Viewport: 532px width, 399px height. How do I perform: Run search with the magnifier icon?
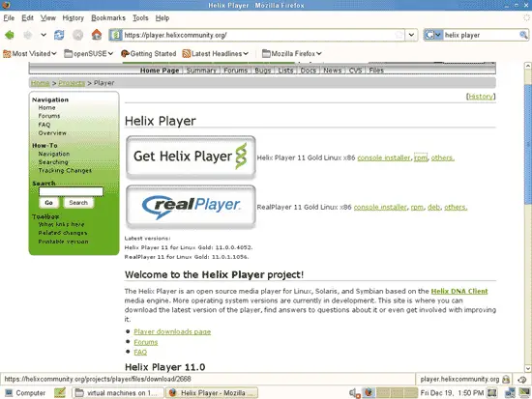pos(523,35)
